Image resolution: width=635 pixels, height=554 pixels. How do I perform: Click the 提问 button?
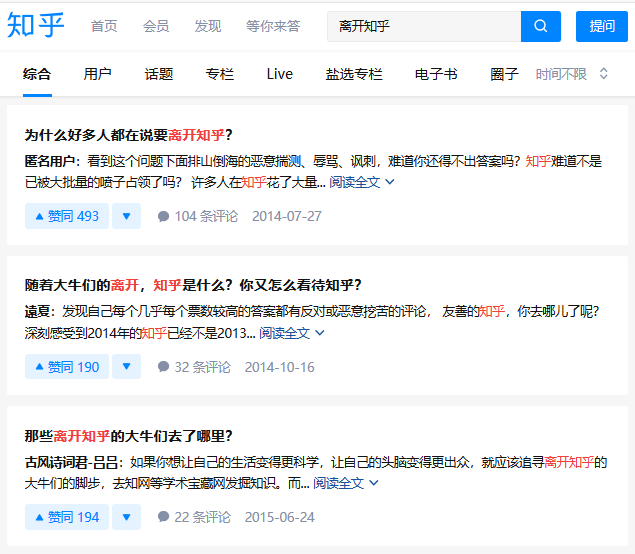(602, 26)
